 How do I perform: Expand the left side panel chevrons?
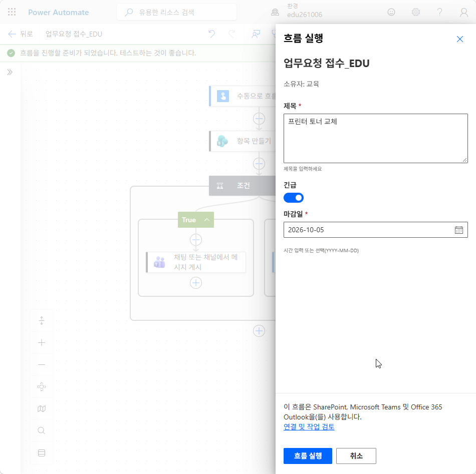[x=10, y=72]
